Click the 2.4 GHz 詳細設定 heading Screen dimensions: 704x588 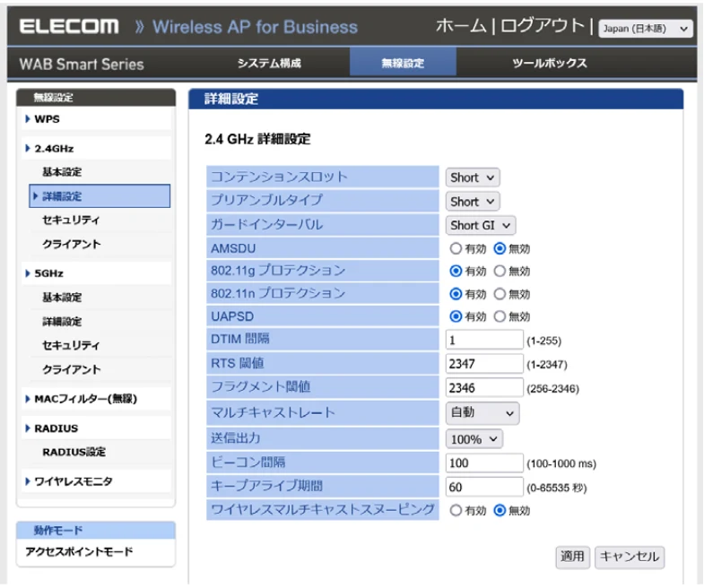pyautogui.click(x=257, y=139)
